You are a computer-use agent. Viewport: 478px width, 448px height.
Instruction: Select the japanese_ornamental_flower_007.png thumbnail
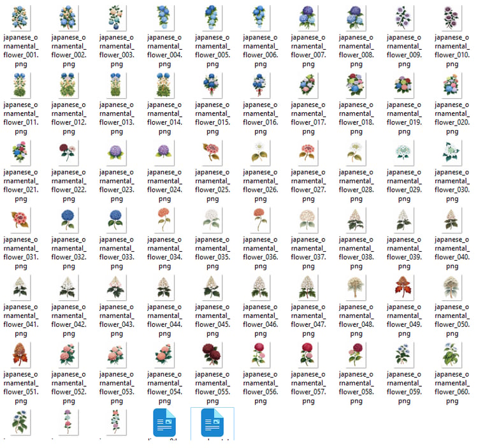308,18
